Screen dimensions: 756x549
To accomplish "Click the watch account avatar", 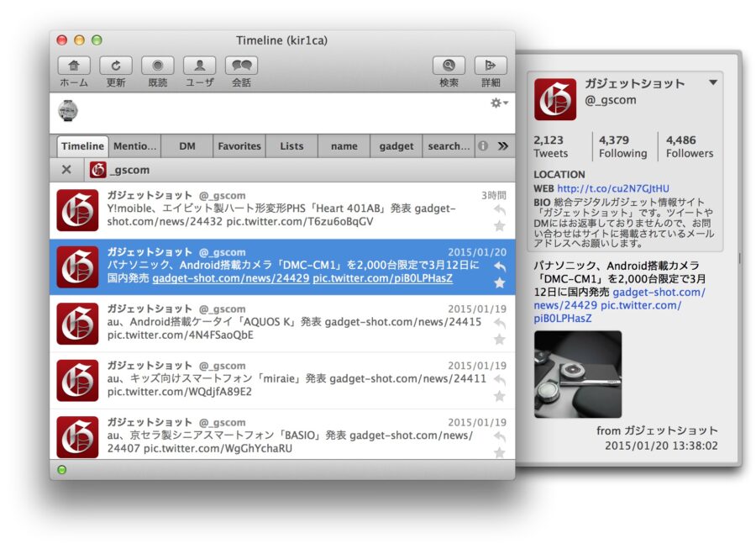I will pos(68,110).
